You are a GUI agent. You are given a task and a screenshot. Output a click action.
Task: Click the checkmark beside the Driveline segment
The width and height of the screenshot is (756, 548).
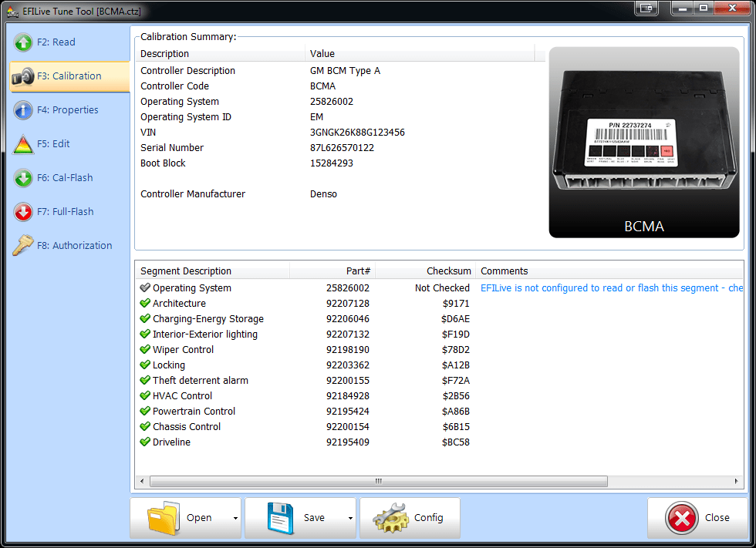[x=144, y=442]
